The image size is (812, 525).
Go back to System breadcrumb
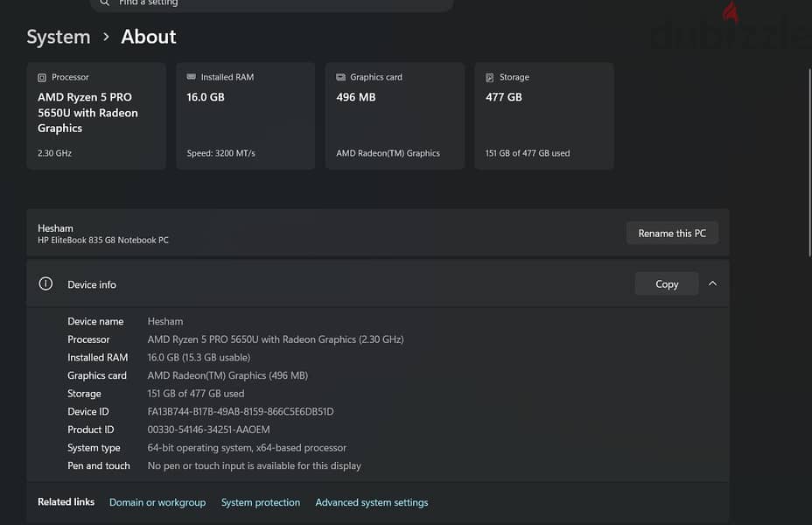coord(59,37)
